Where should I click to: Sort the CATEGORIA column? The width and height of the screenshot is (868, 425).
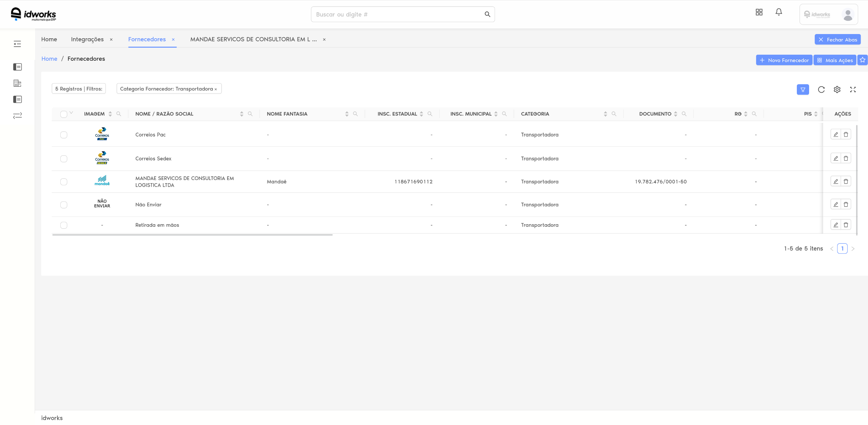[605, 114]
